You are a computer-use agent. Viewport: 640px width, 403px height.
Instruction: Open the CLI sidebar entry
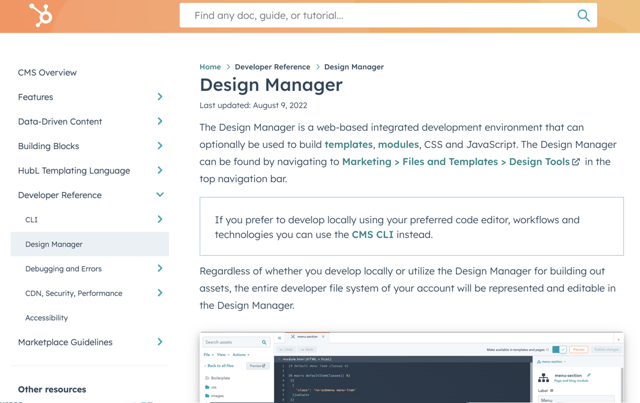(x=31, y=220)
